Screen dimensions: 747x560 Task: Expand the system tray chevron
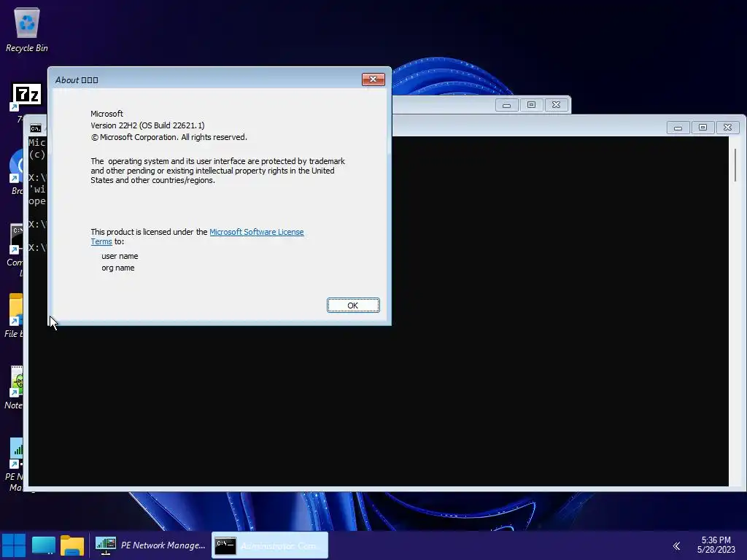coord(676,545)
